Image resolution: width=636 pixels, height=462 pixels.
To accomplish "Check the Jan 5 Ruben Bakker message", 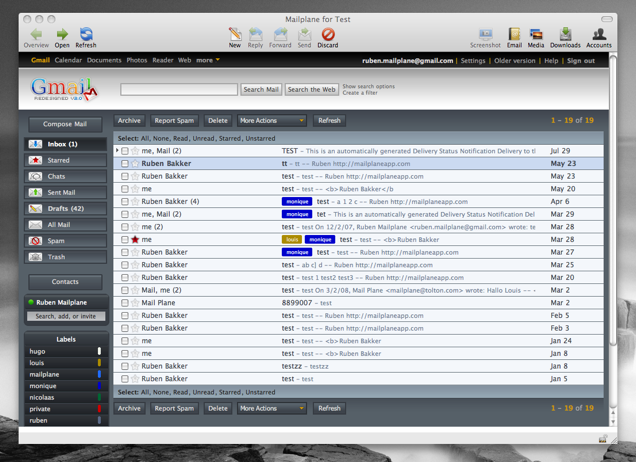I will point(125,379).
